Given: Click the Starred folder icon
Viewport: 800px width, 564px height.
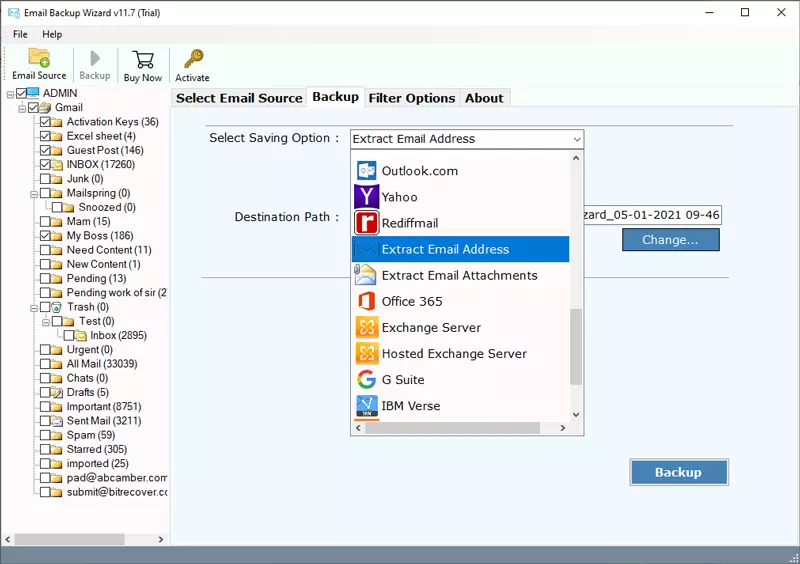Looking at the screenshot, I should pos(57,449).
